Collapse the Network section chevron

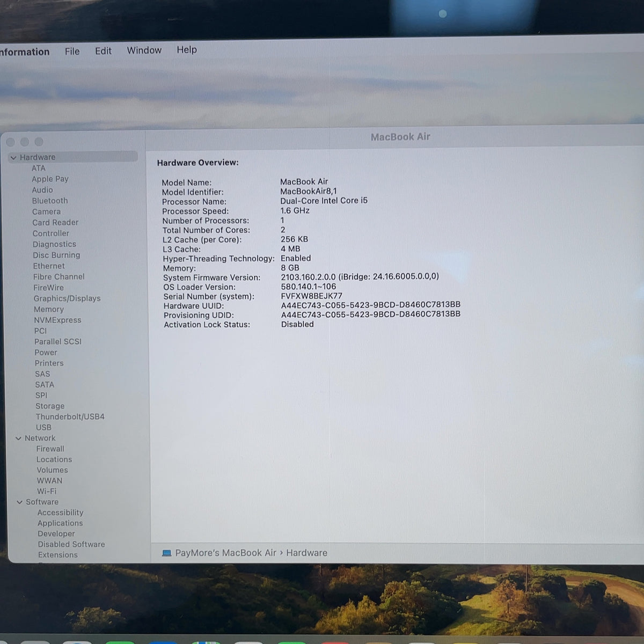point(18,438)
